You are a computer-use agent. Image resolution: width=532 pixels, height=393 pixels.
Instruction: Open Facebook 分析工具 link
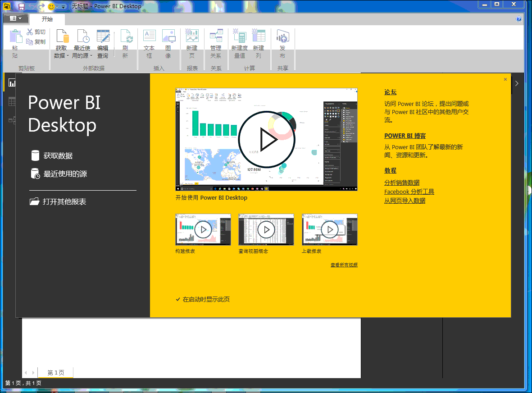[x=409, y=192]
